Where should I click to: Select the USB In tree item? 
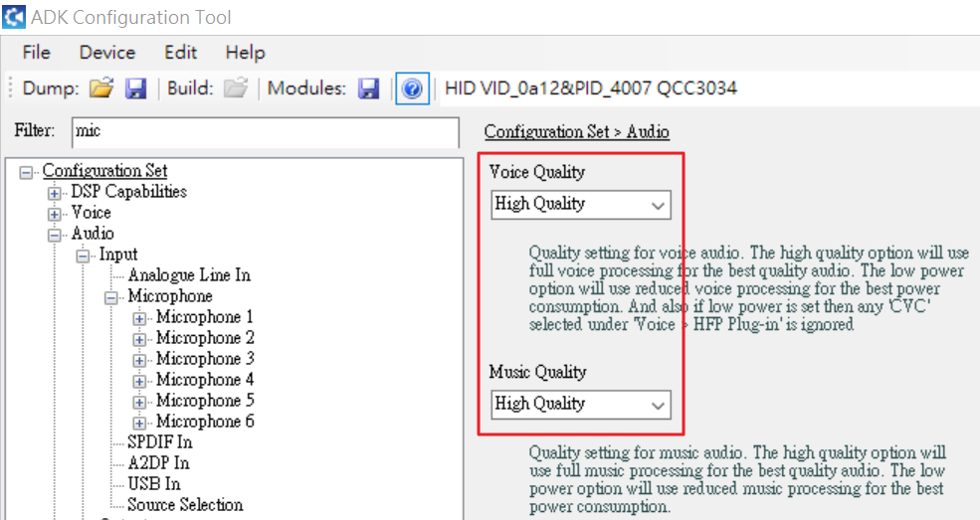click(x=154, y=484)
